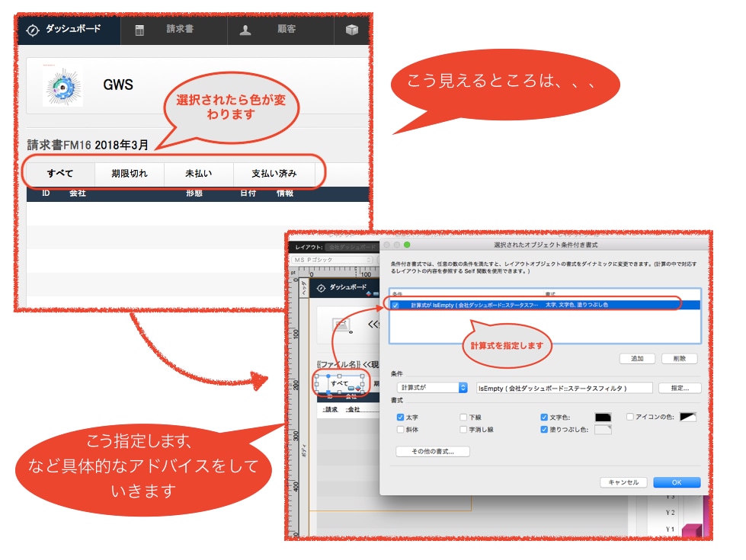Select the すべて button object in layout
Viewport: 746px width, 560px height.
coord(340,383)
